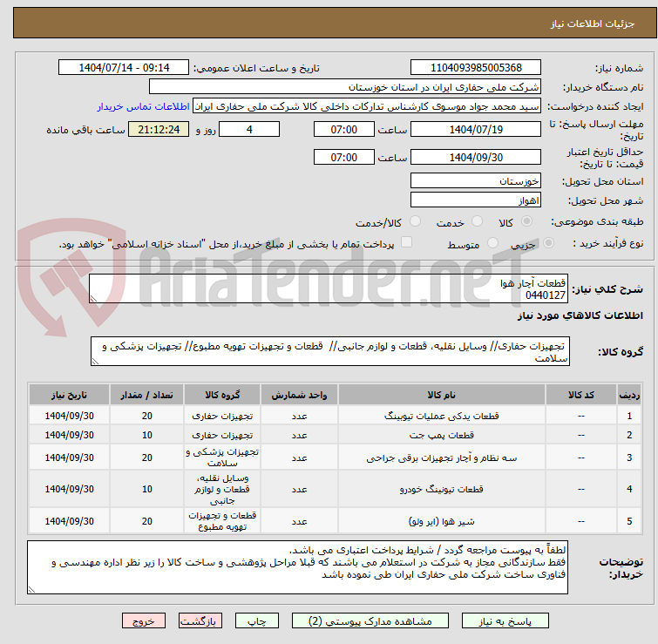Select the متوسط purchase type radio

(x=492, y=243)
